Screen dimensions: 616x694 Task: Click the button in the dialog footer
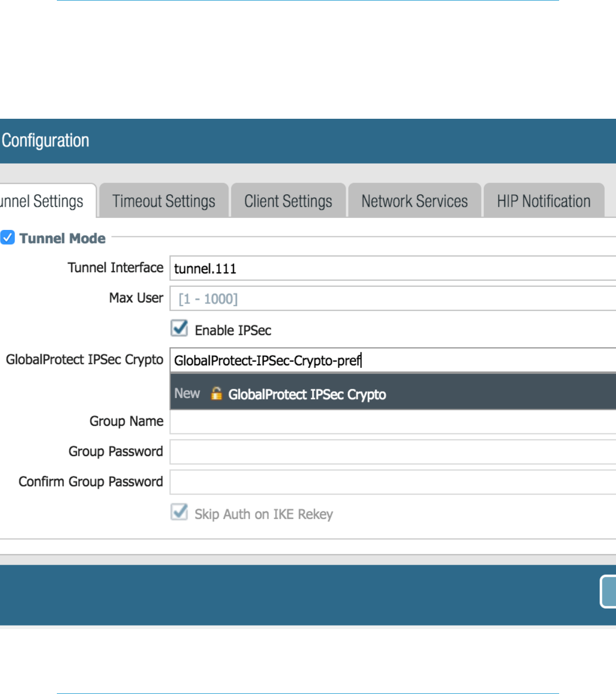tap(608, 591)
